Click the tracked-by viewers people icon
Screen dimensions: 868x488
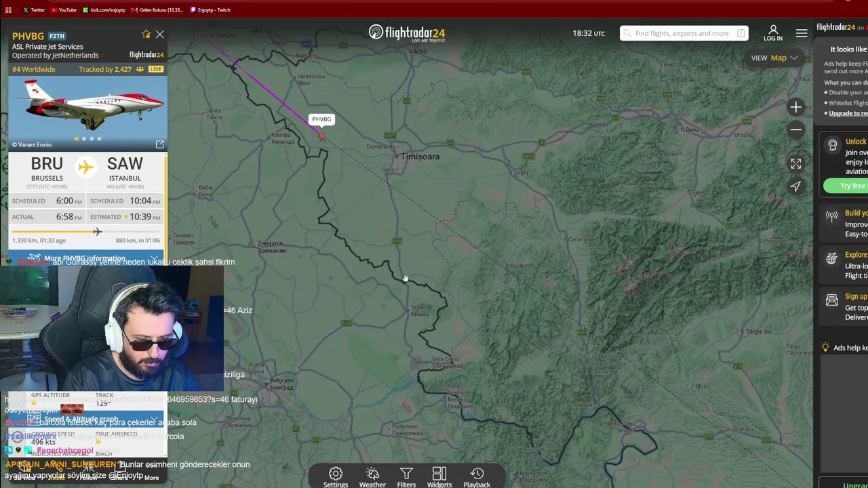click(140, 69)
